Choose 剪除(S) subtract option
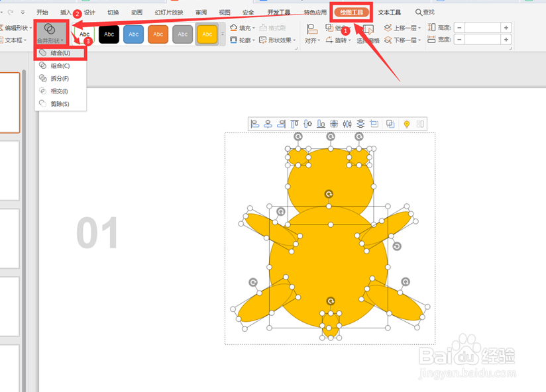546x392 pixels. click(60, 104)
